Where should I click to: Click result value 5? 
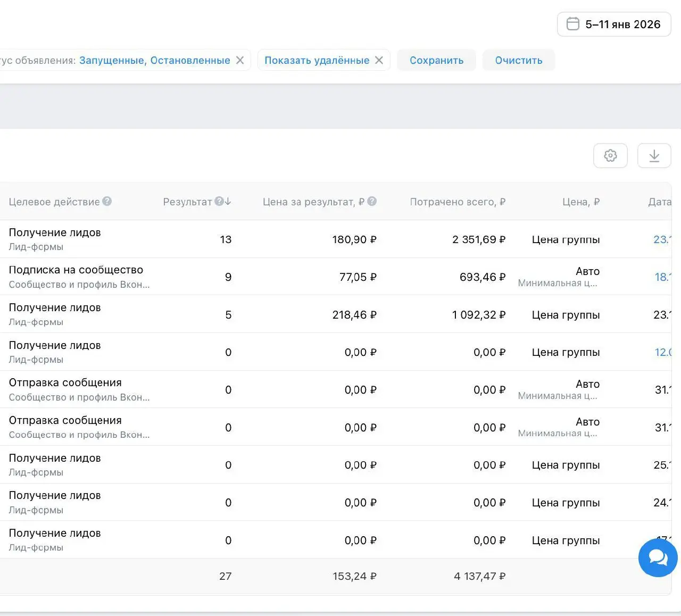coord(228,315)
